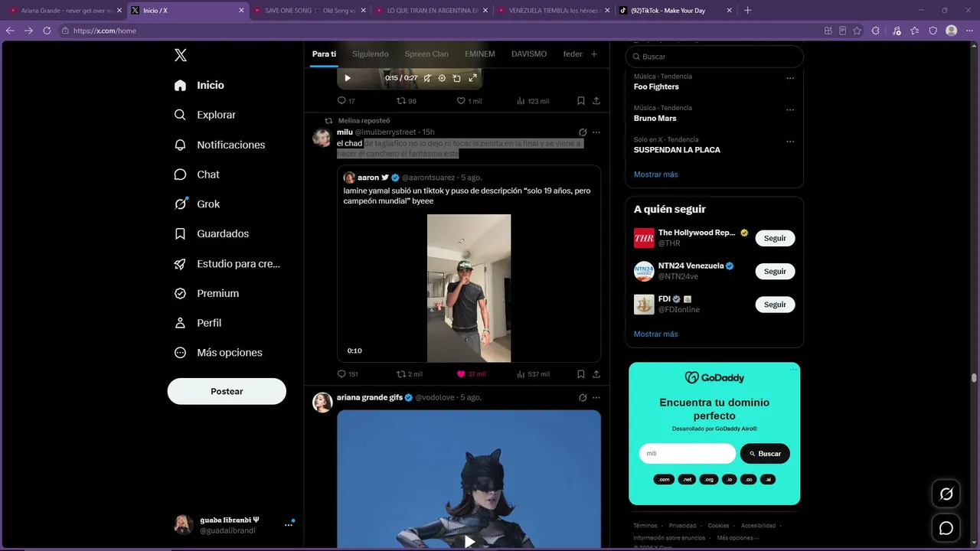The width and height of the screenshot is (980, 551).
Task: Open options for SUSPENDAN LA PLACA trend
Action: 790,142
